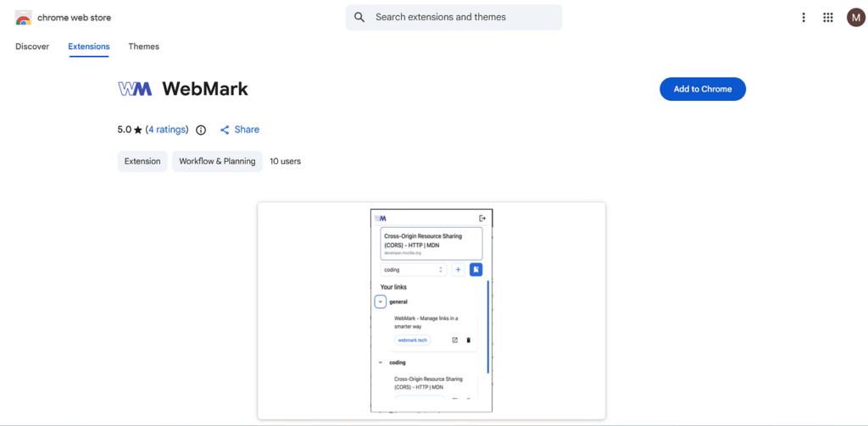Click the Workflow & Planning chip
This screenshot has height=426, width=868.
[217, 162]
